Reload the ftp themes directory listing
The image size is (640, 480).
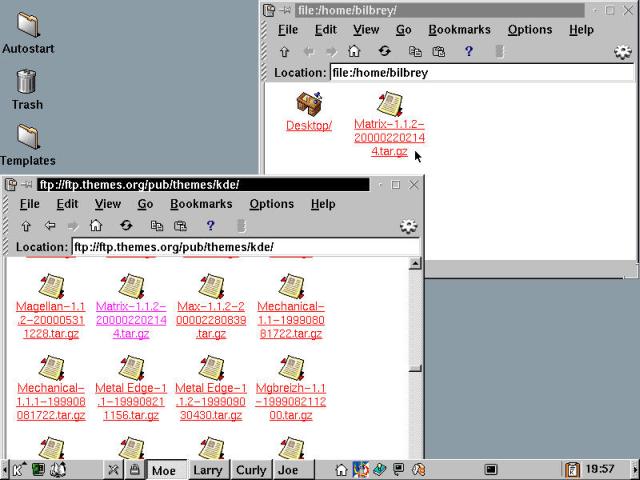[126, 226]
